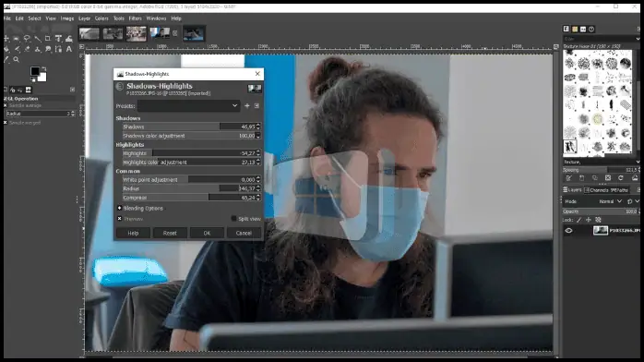Open layer Mode Normal dropdown
Image resolution: width=644 pixels, height=362 pixels.
click(610, 201)
